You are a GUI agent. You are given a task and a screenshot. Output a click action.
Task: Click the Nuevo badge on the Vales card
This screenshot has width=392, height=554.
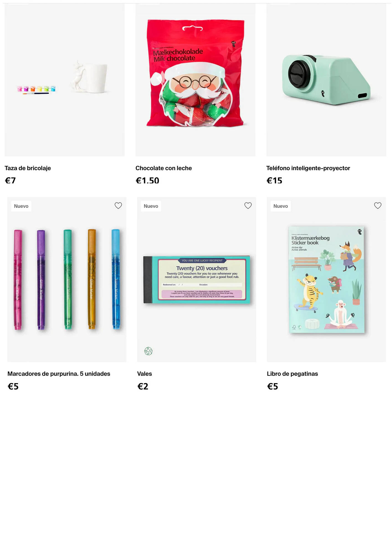pyautogui.click(x=151, y=206)
